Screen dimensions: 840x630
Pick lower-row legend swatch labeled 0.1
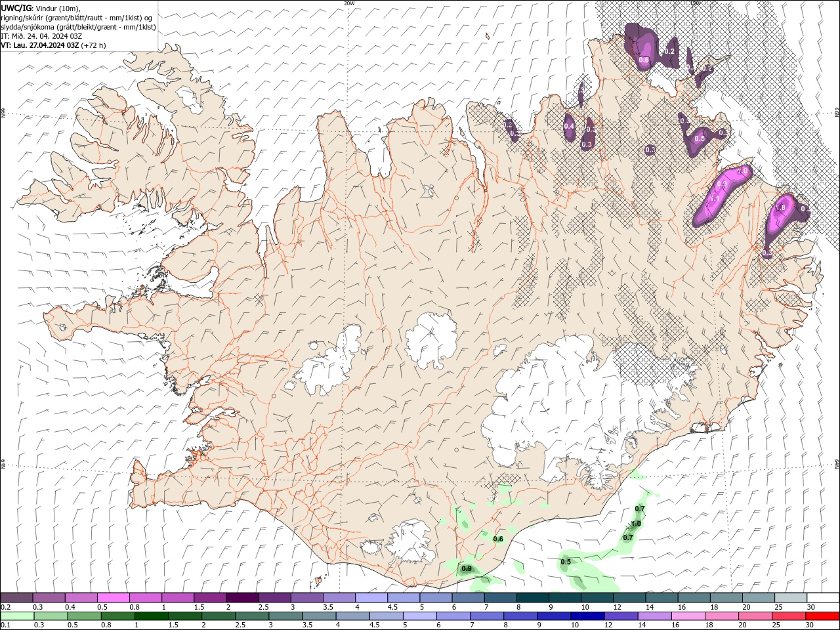pos(17,616)
